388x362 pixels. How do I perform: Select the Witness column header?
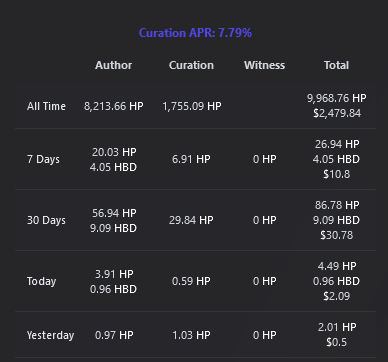[265, 65]
